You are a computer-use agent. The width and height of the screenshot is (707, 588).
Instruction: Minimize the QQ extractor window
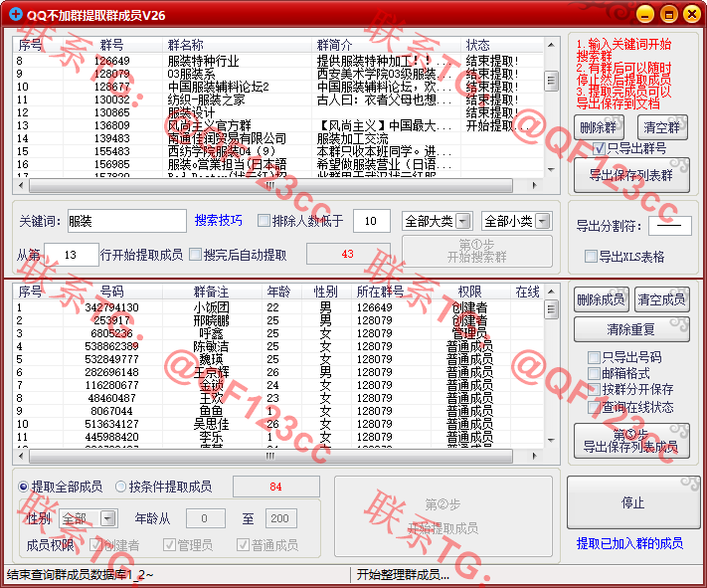(645, 14)
